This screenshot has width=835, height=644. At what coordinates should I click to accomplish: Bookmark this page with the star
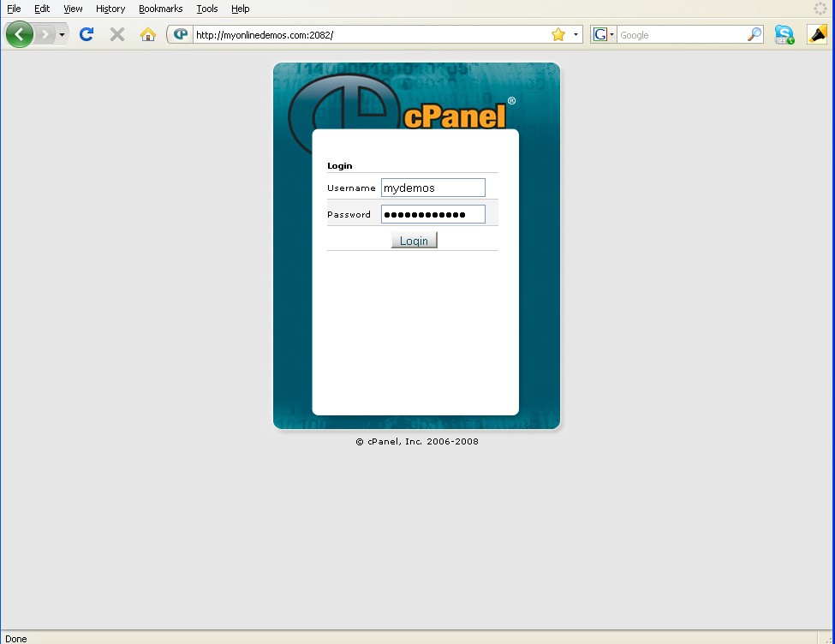pos(558,34)
